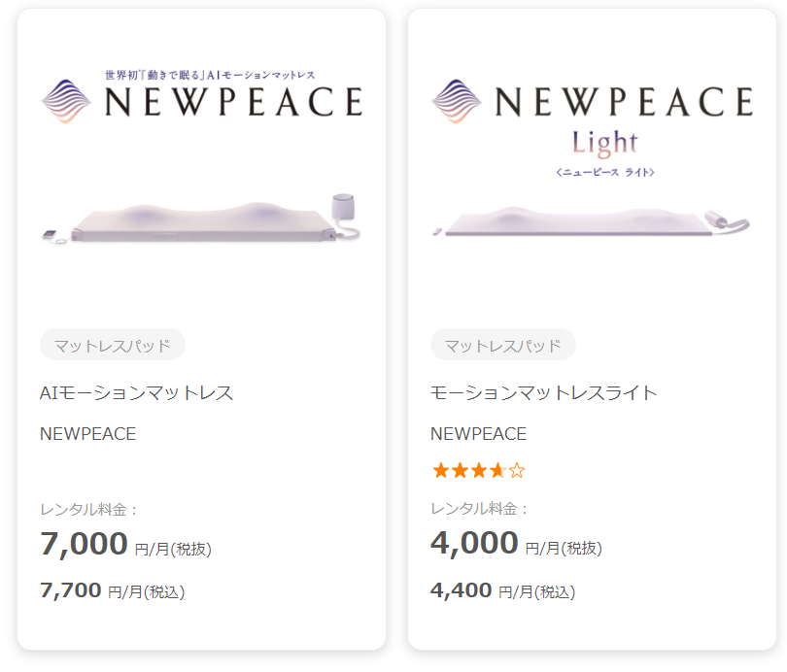This screenshot has width=787, height=672.
Task: Click the first orange rating star
Action: click(440, 471)
